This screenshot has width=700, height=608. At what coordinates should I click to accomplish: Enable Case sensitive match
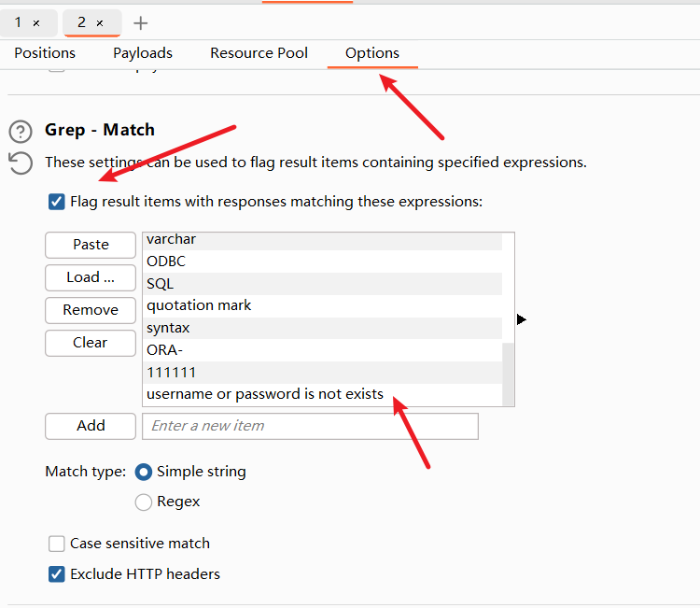(x=58, y=544)
